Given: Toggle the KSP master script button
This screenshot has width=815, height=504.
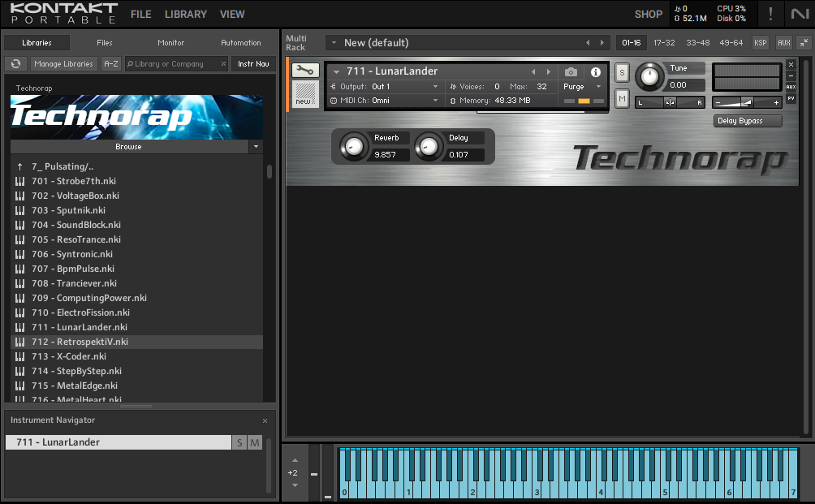Looking at the screenshot, I should pyautogui.click(x=761, y=42).
